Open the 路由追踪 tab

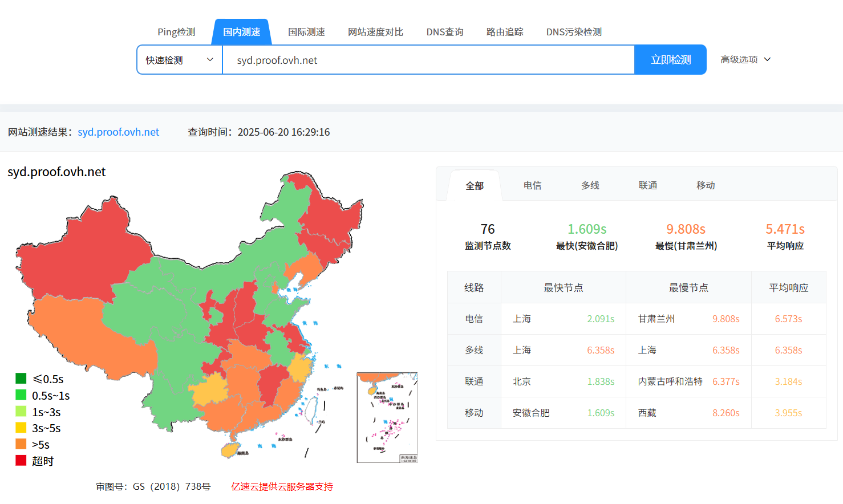[x=505, y=32]
